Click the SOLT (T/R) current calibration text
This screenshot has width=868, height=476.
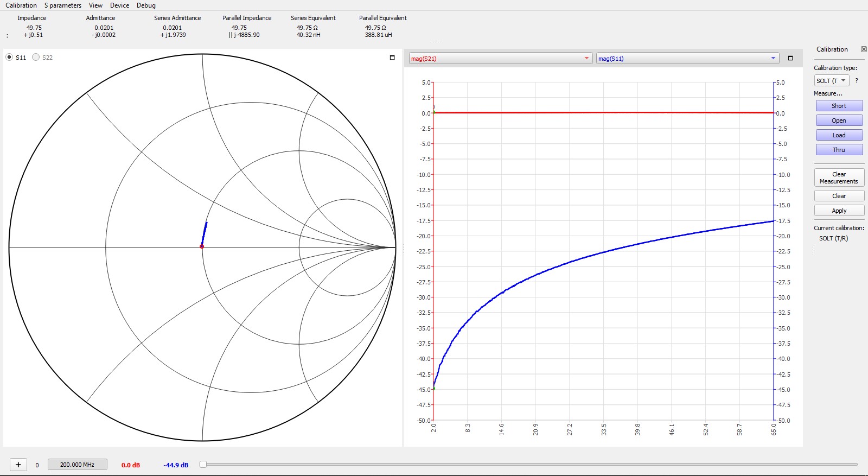pos(833,238)
